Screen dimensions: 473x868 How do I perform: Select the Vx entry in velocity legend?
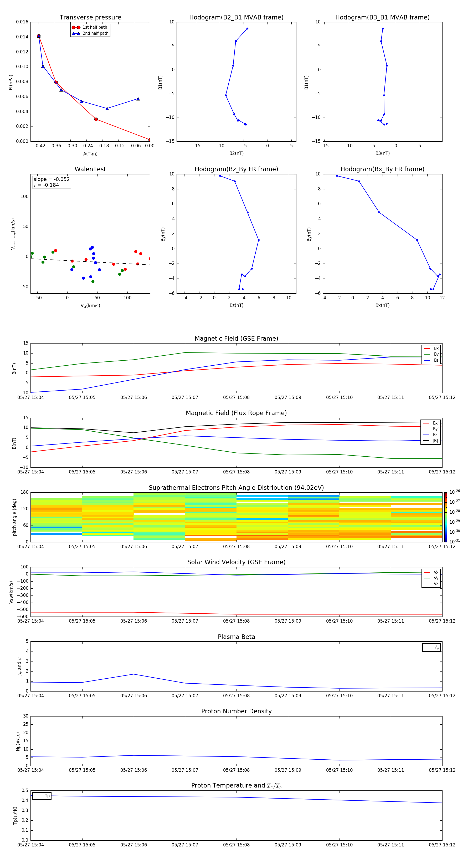coord(431,573)
